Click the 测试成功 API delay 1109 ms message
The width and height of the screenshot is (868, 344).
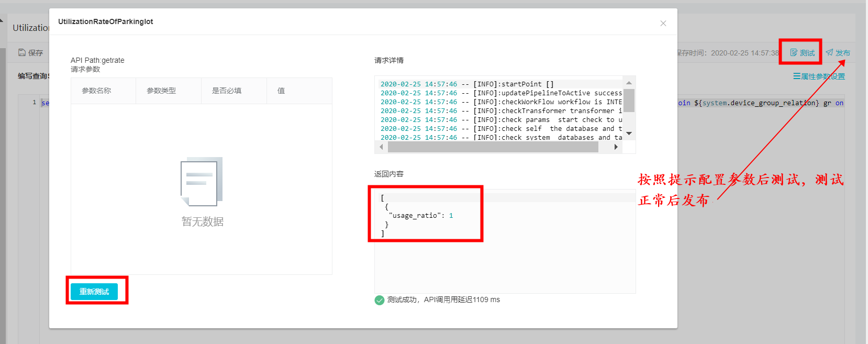(x=443, y=299)
